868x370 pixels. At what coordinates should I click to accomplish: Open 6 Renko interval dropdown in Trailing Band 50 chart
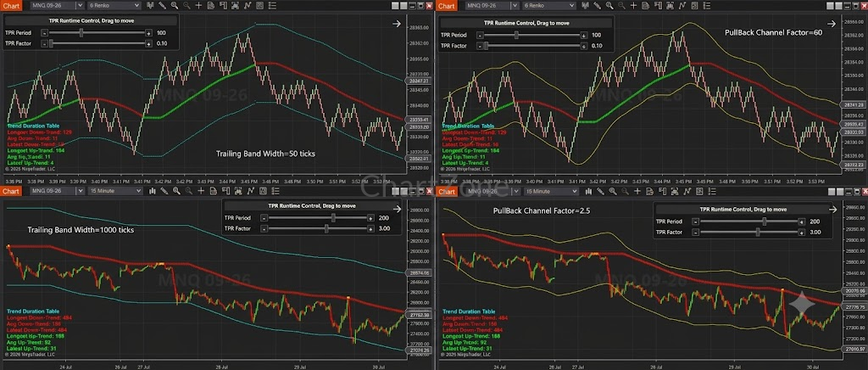[x=114, y=6]
